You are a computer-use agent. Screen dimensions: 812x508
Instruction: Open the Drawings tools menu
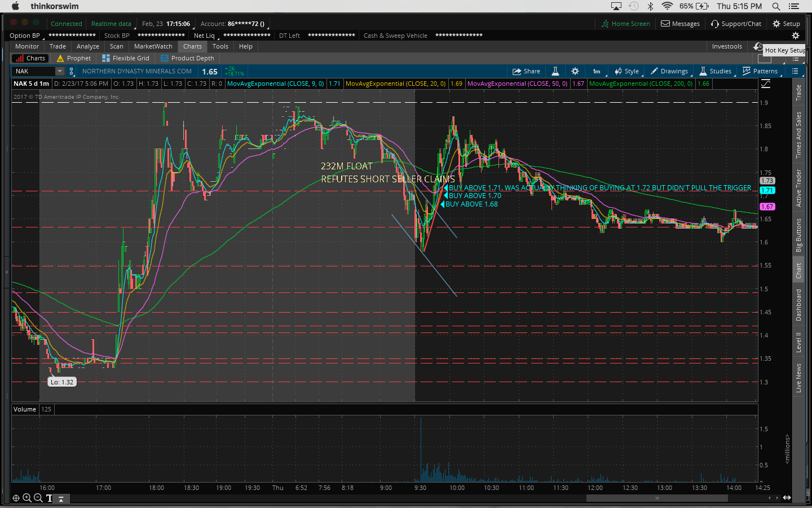[669, 71]
